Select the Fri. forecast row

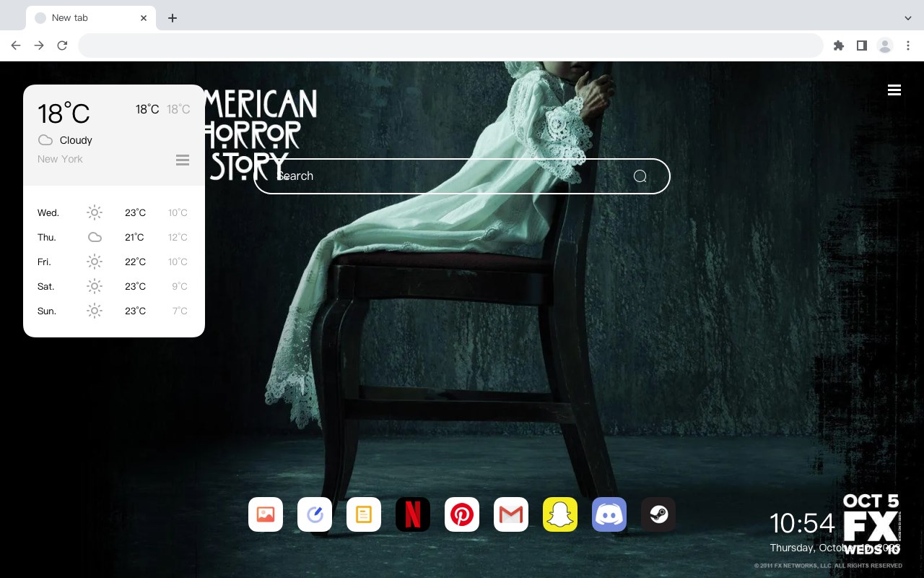[114, 262]
